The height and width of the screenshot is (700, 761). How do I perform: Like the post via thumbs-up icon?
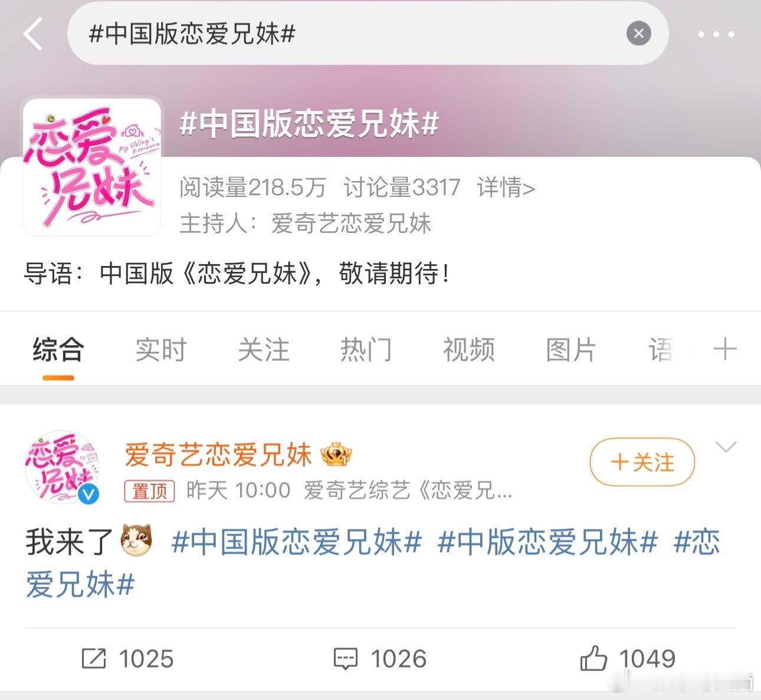point(593,658)
